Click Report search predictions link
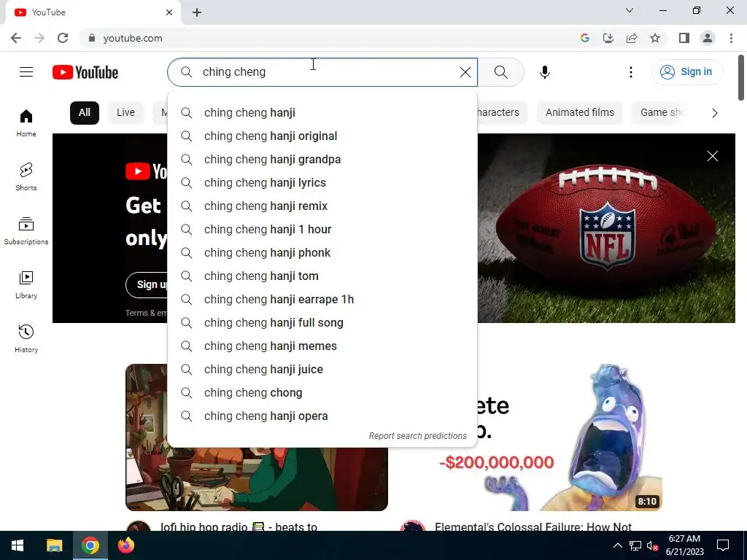 418,436
